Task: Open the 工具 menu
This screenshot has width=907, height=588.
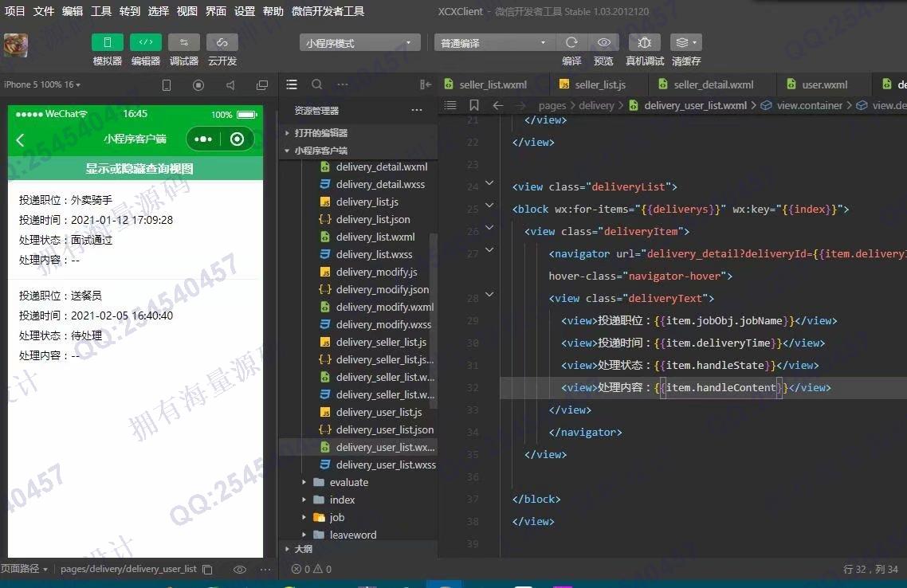Action: [x=101, y=11]
